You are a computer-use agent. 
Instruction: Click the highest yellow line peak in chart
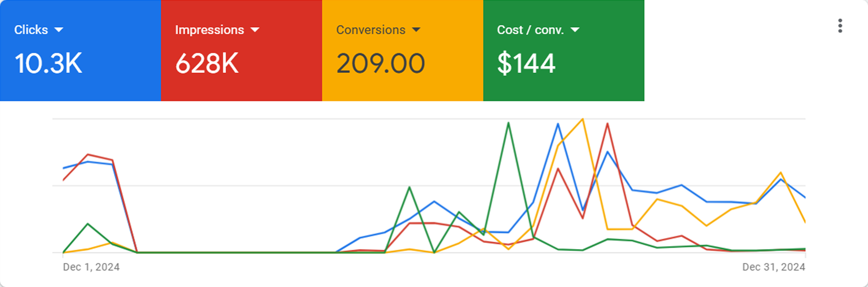click(583, 119)
